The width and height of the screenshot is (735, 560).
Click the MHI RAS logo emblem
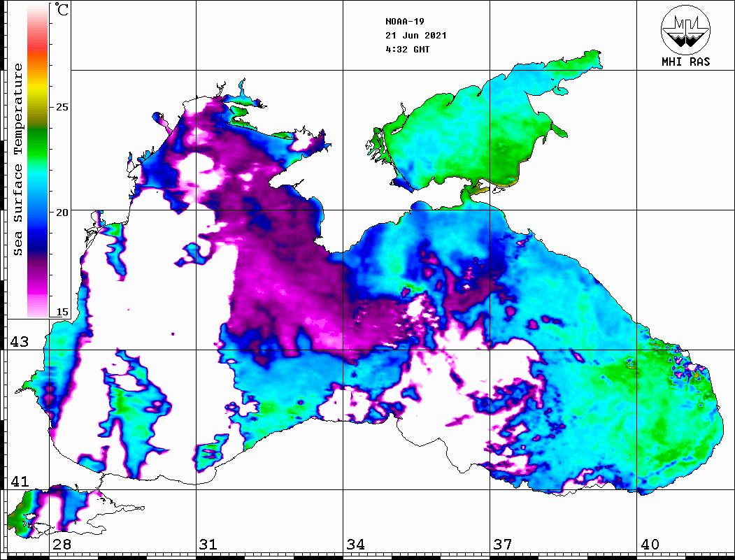tap(685, 29)
